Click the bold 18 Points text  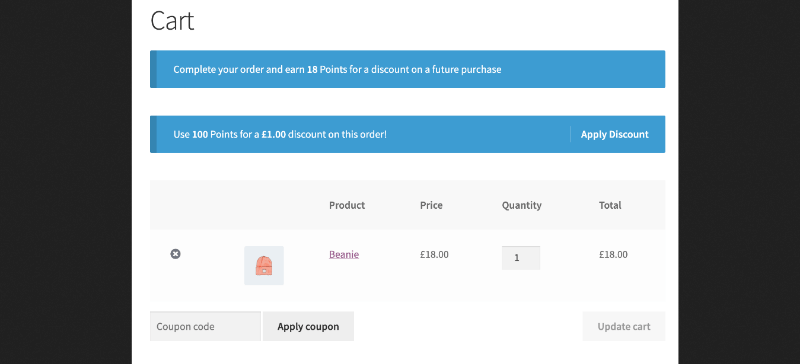[x=327, y=69]
